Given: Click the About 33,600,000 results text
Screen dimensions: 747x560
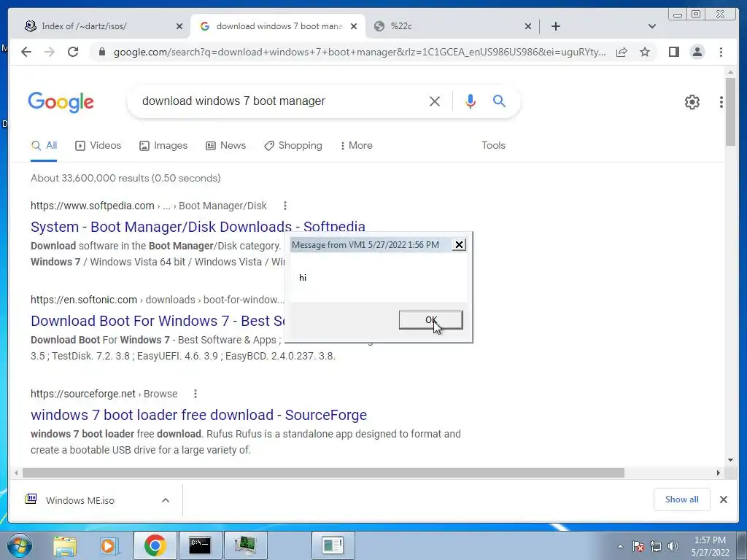Looking at the screenshot, I should click(125, 178).
